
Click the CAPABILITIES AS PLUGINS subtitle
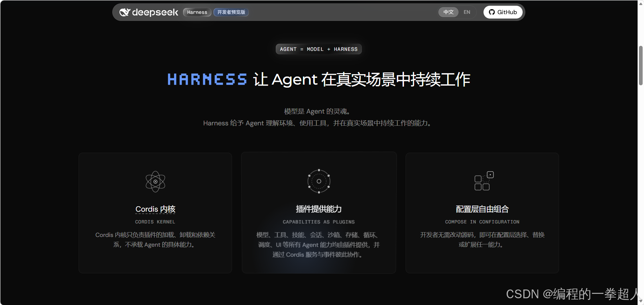[x=319, y=222]
